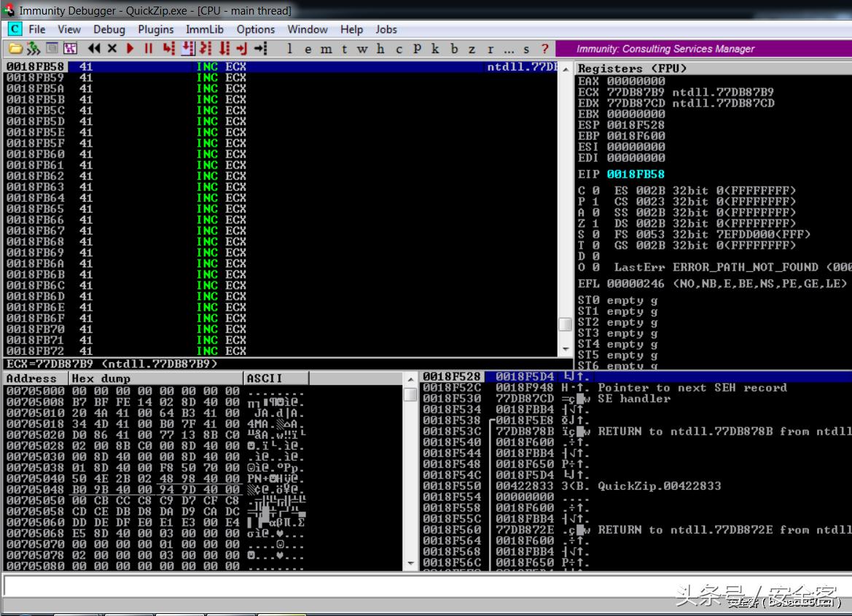Open the Breakpoints window via 'b' icon
852x616 pixels.
pos(454,49)
